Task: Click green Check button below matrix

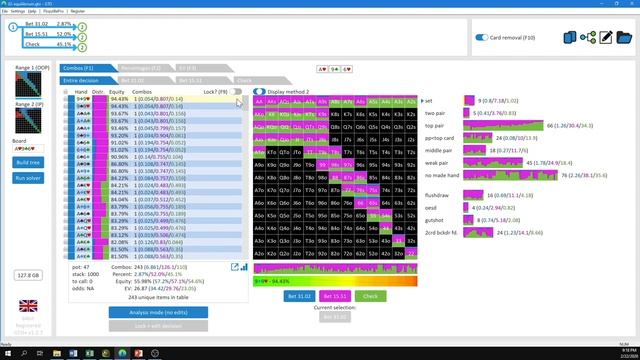Action: (371, 296)
